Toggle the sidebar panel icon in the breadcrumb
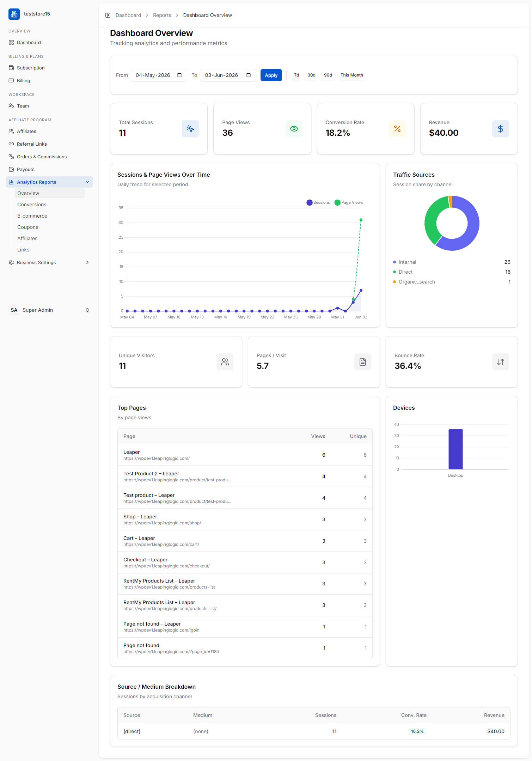The width and height of the screenshot is (532, 761). [x=108, y=15]
